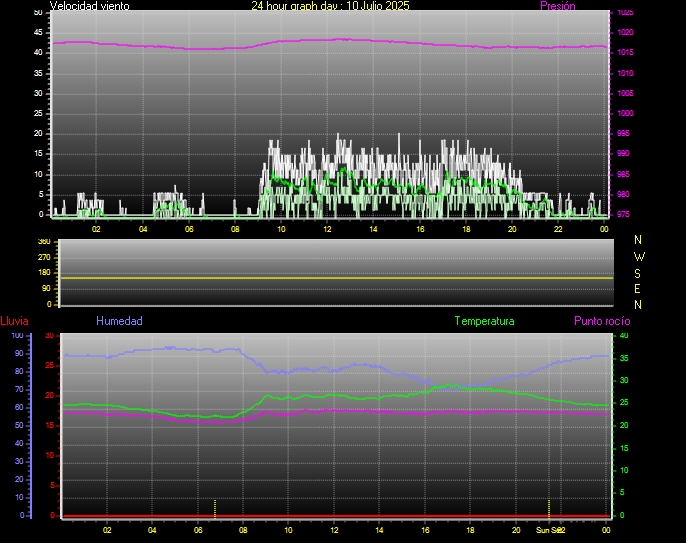Viewport: 686px width, 543px height.
Task: Click the 1015 value on pressure axis
Action: point(625,53)
